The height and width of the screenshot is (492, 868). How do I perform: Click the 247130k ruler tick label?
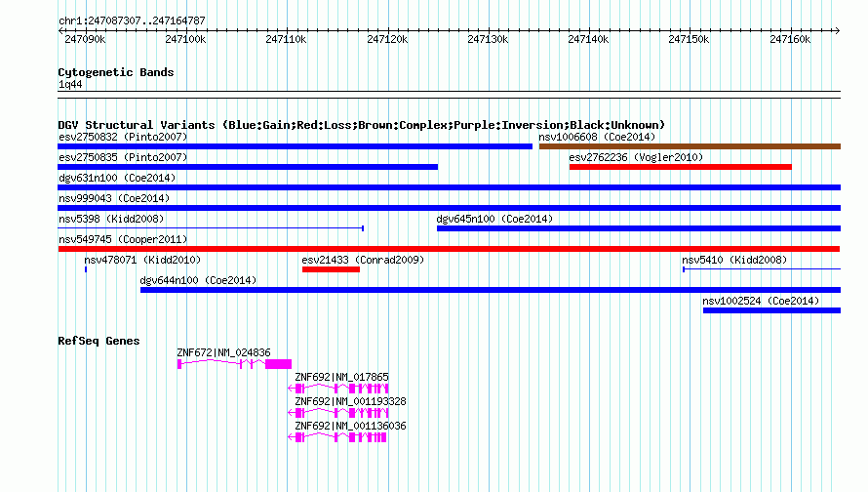click(x=487, y=39)
